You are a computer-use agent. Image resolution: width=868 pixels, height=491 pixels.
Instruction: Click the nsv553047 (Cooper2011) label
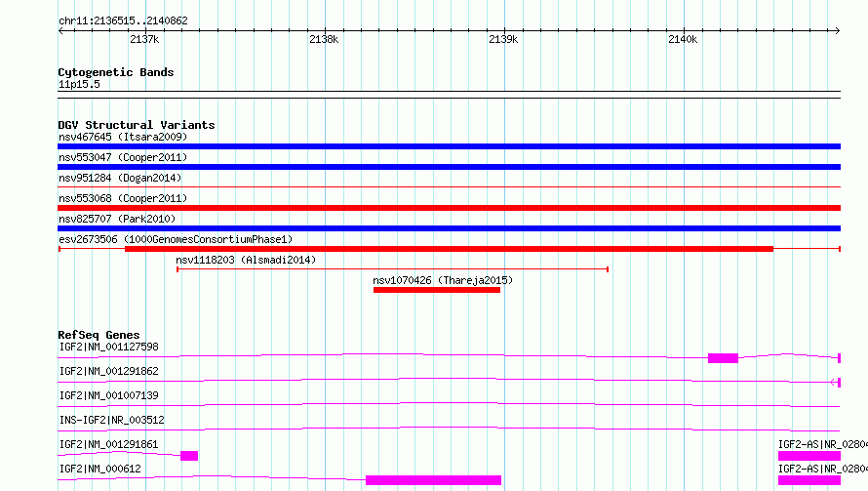coord(123,157)
